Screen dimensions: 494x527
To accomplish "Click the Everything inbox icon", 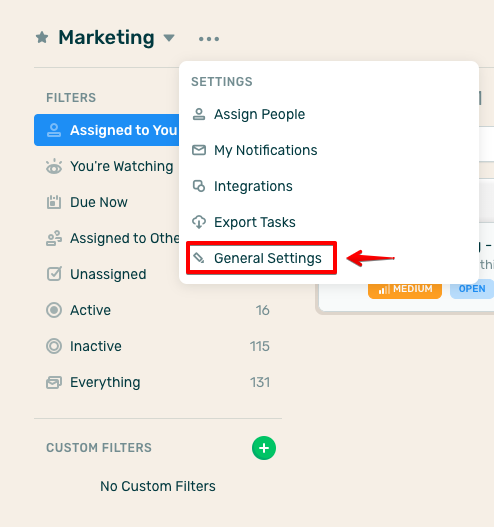I will 54,382.
